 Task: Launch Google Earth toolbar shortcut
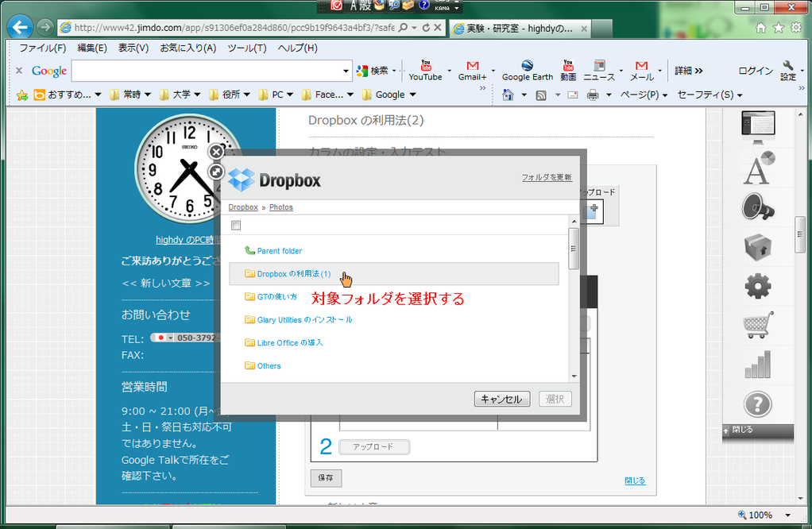528,71
